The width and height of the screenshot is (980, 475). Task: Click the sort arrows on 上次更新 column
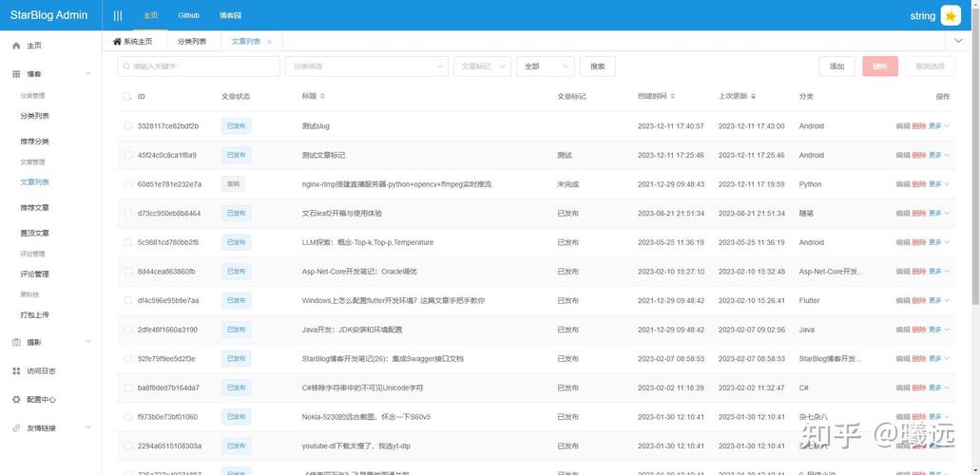coord(753,97)
